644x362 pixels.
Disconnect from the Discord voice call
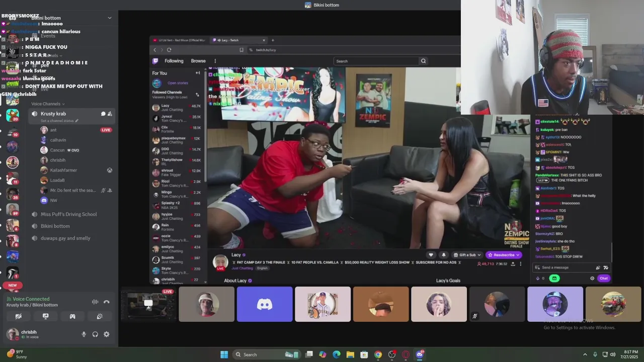(x=106, y=302)
